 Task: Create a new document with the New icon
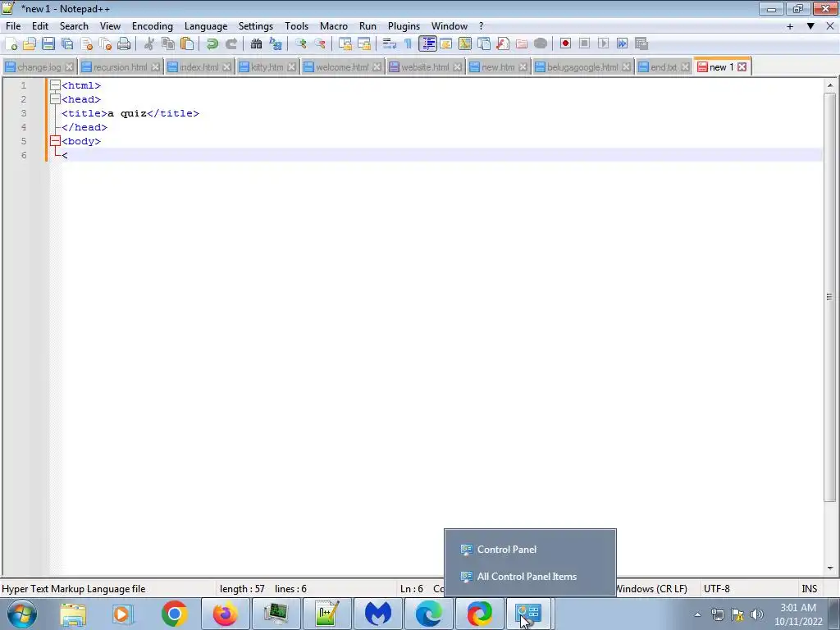tap(11, 44)
